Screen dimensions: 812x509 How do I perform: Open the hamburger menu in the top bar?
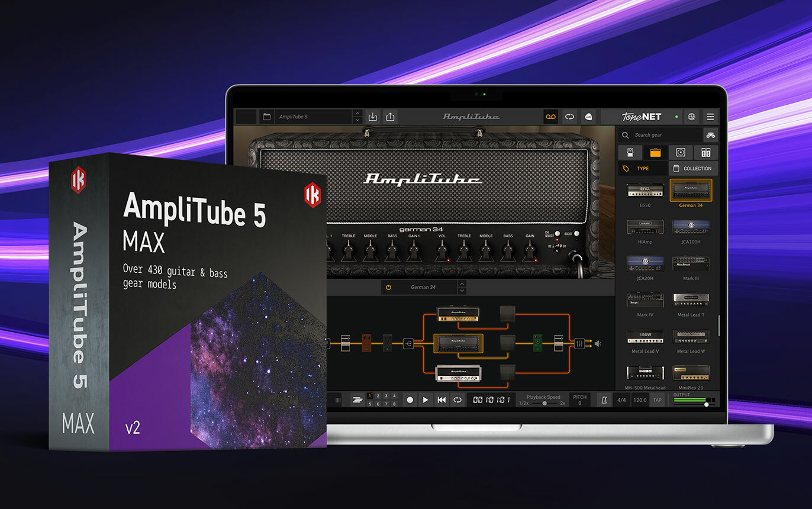(710, 117)
